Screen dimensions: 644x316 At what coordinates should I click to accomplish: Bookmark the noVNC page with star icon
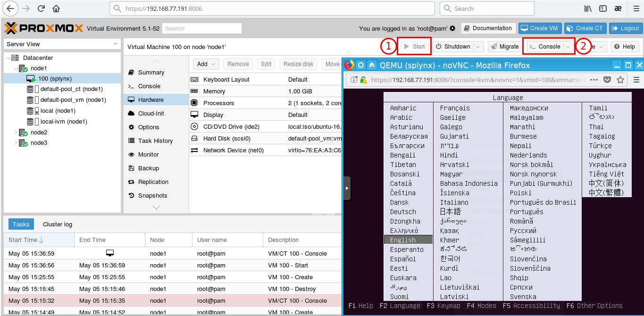click(620, 80)
